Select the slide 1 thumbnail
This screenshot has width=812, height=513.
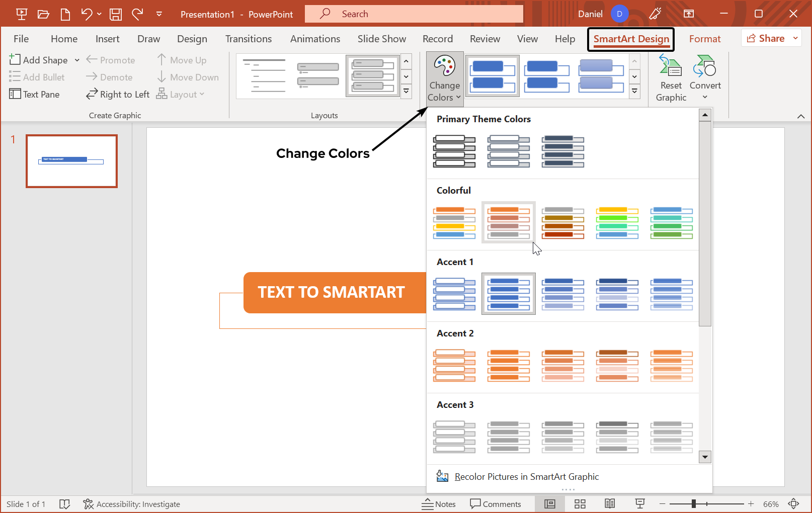[x=71, y=161]
